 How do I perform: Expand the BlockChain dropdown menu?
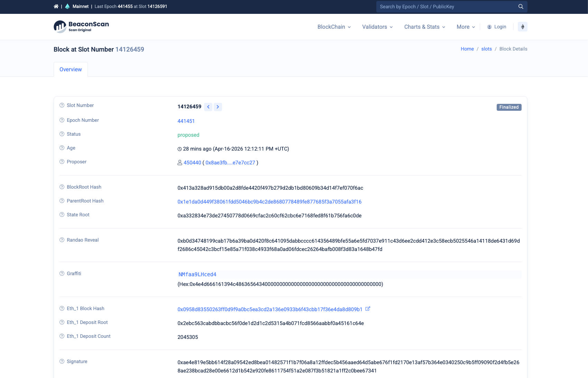(x=334, y=27)
